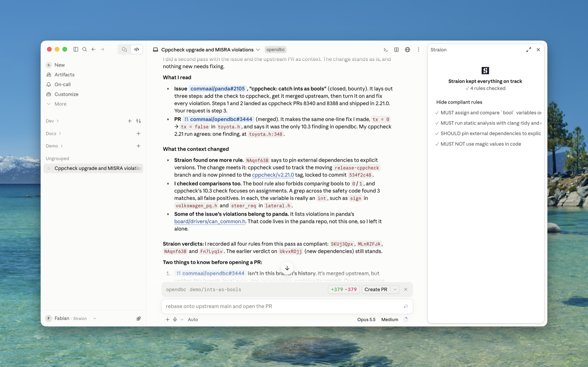Change the Medium effort setting

click(390, 319)
